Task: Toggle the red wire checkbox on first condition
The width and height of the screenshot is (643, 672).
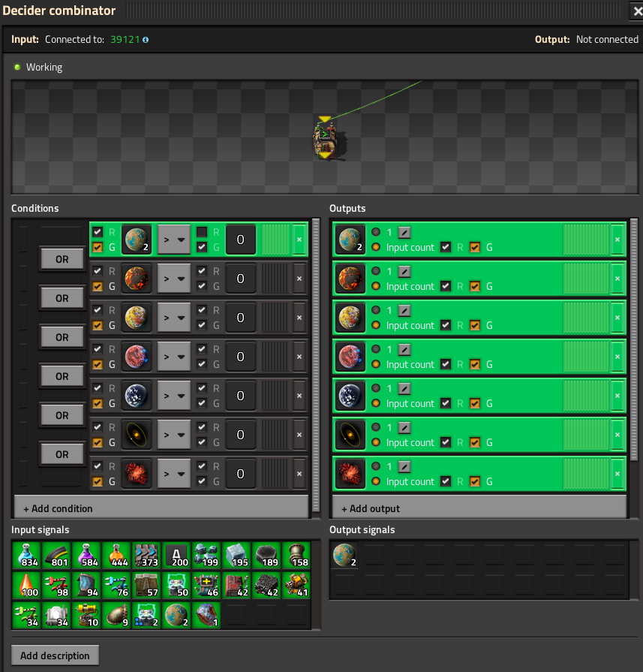Action: pyautogui.click(x=98, y=232)
